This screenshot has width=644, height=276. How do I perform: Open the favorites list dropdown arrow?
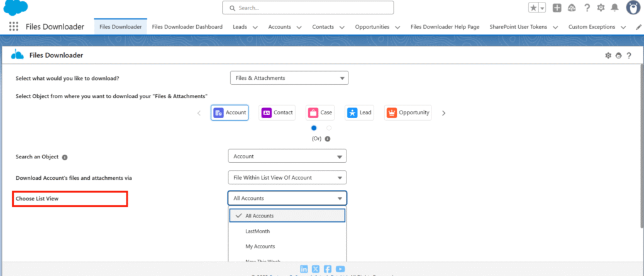542,8
